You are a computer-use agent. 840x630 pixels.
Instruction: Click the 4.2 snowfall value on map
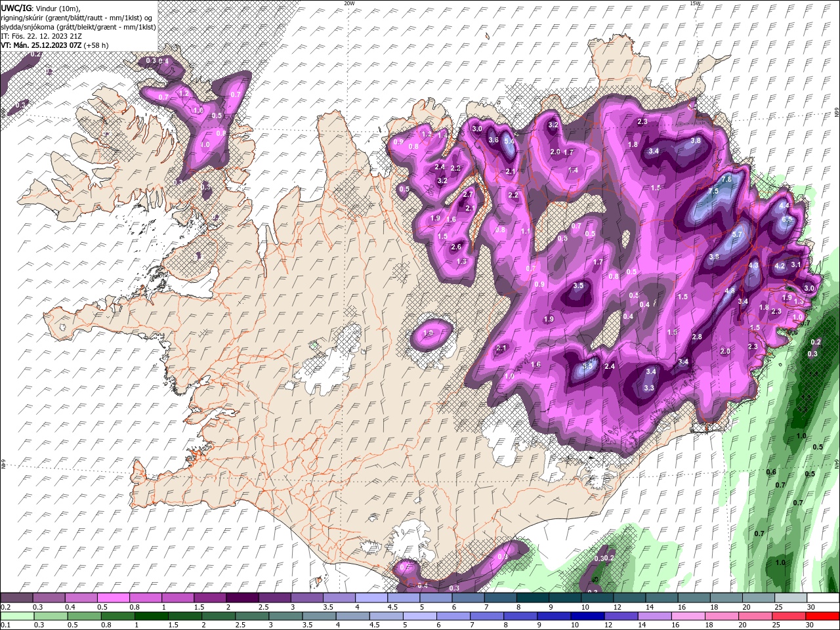pyautogui.click(x=780, y=266)
